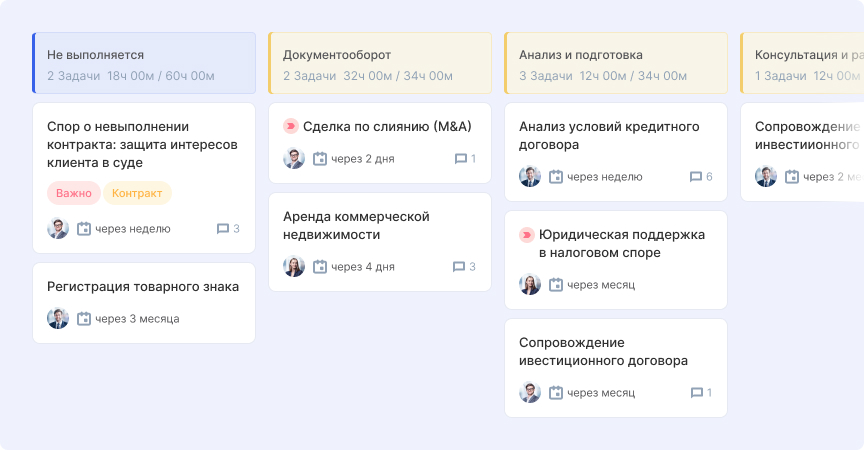Image resolution: width=864 pixels, height=450 pixels.
Task: Click calendar icon on 'Регистрация товарного знака' card
Action: tap(84, 319)
